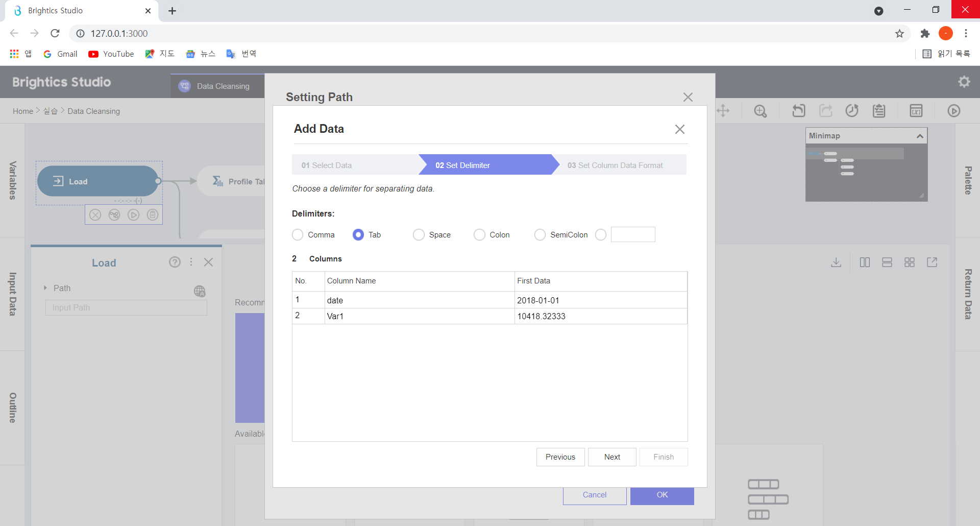Select the Data Cleansing model tab

[217, 86]
